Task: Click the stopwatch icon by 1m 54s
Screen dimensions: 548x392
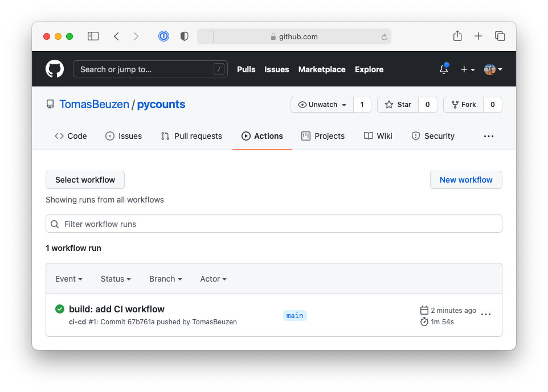Action: point(424,321)
